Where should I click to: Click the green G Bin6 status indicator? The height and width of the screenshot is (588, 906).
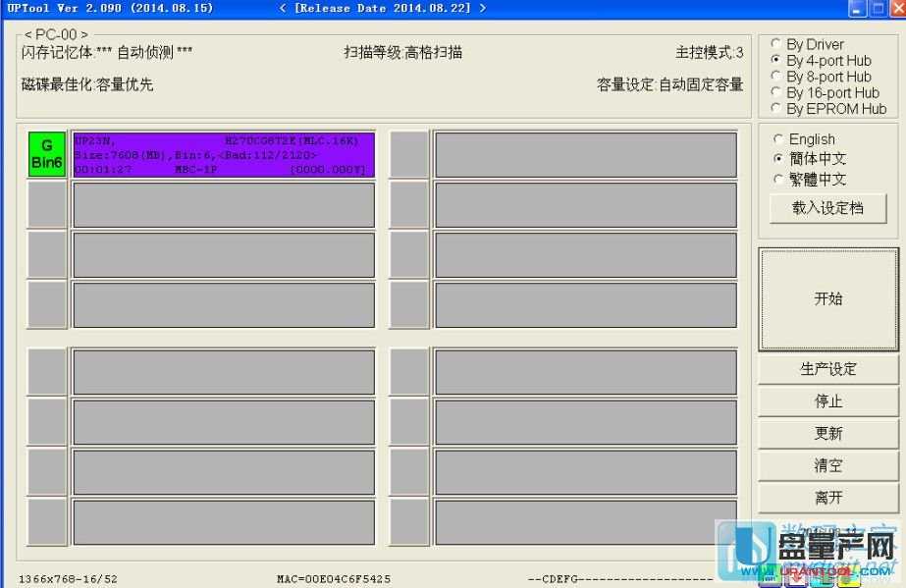point(46,155)
